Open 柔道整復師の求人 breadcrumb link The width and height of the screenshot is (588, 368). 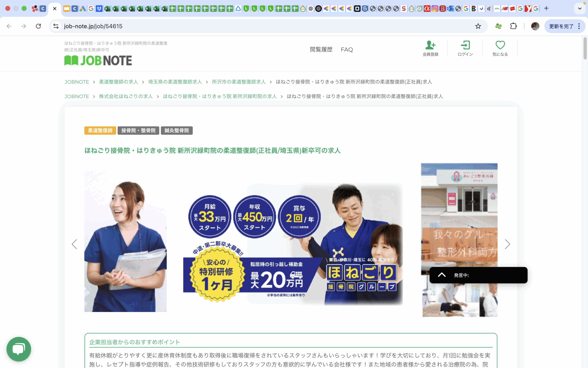(x=118, y=82)
